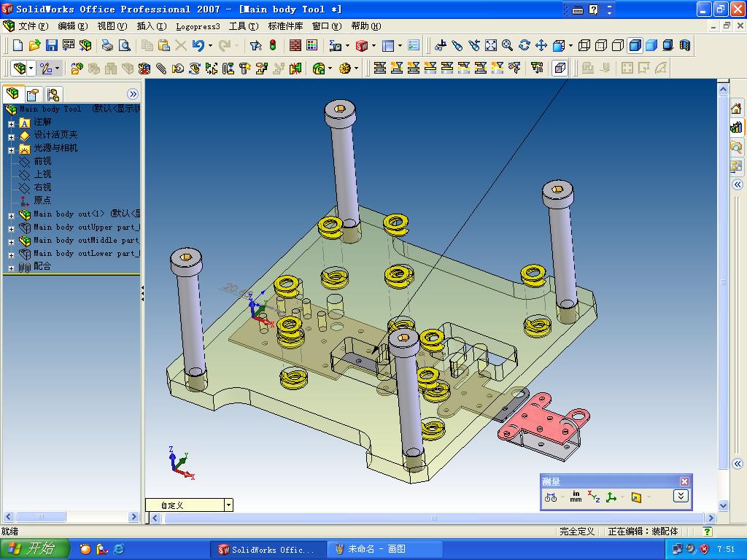747x560 pixels.
Task: Switch to Wireframe display style
Action: pyautogui.click(x=584, y=45)
